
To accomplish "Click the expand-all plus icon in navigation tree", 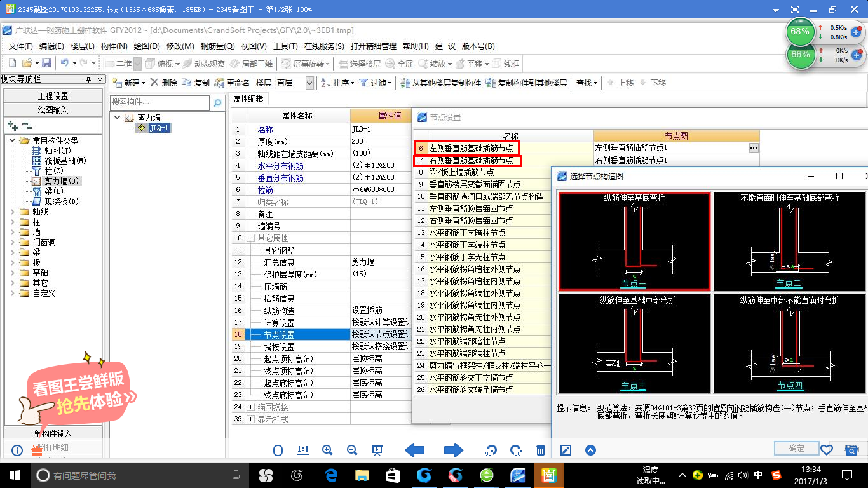I will point(12,126).
